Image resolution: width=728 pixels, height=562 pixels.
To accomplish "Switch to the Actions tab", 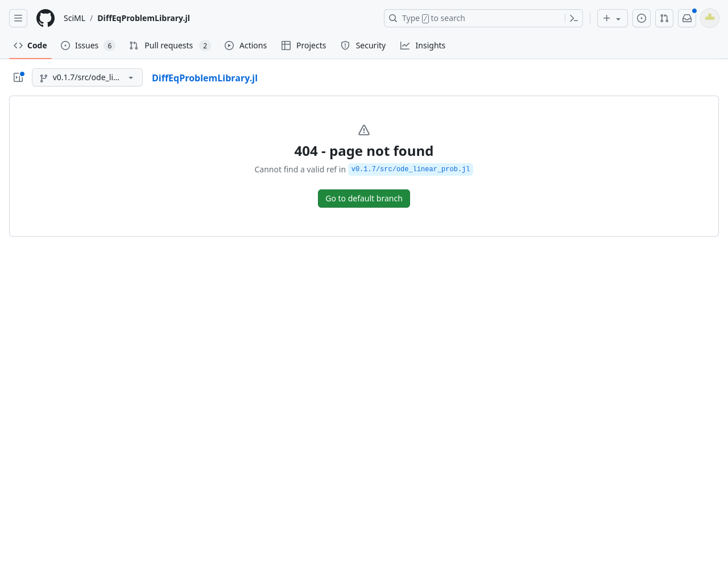I will click(246, 46).
